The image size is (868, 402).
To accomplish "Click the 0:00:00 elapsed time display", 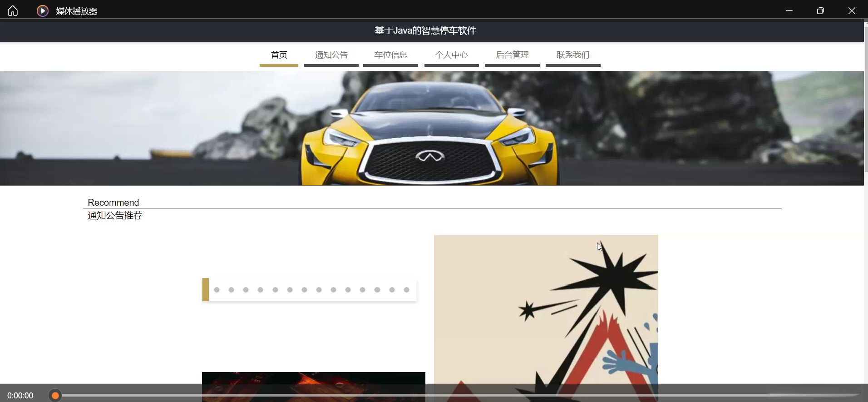I will tap(20, 396).
